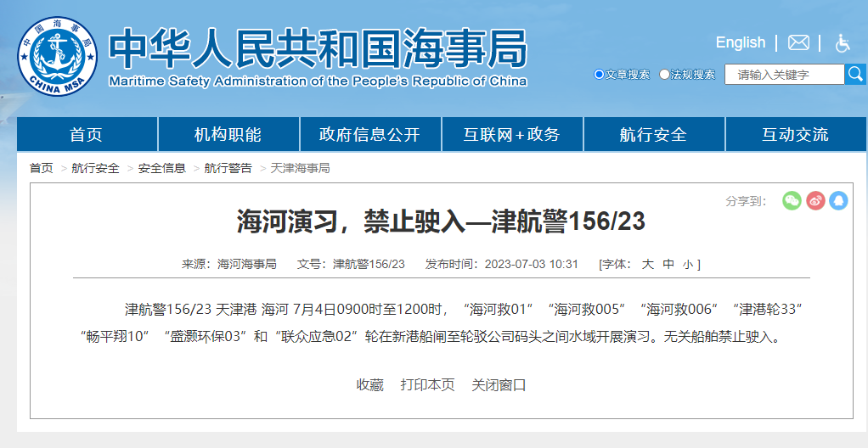Select 法规搜索 radio button
868x448 pixels.
663,74
